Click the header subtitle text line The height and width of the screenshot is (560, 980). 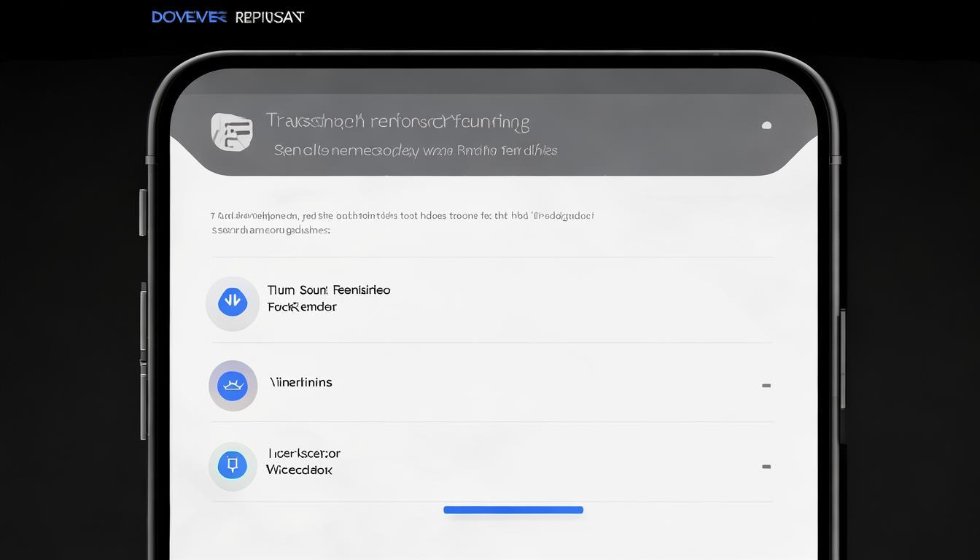point(416,150)
